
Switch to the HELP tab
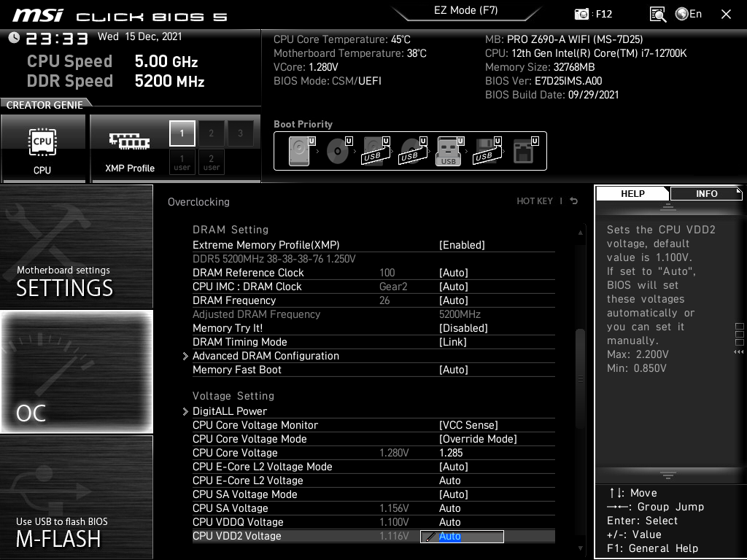632,193
